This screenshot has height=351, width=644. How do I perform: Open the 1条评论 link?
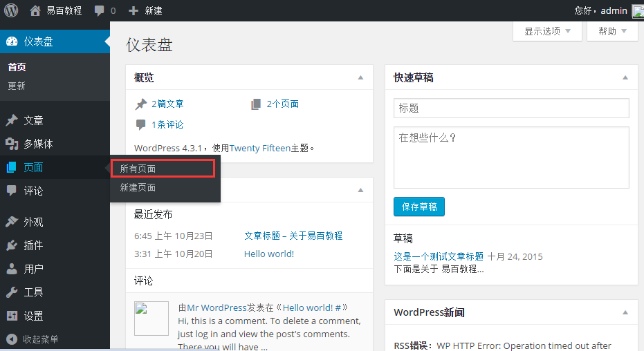(167, 124)
